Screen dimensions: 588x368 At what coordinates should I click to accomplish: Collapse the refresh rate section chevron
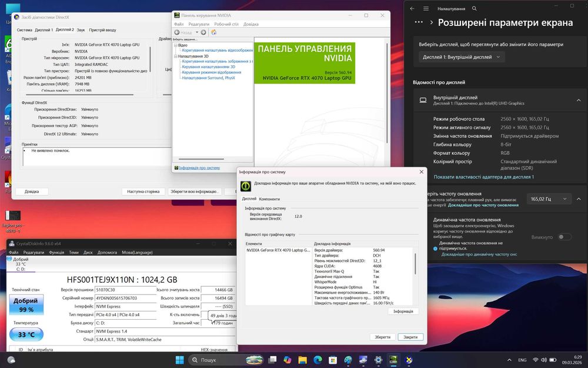click(579, 199)
